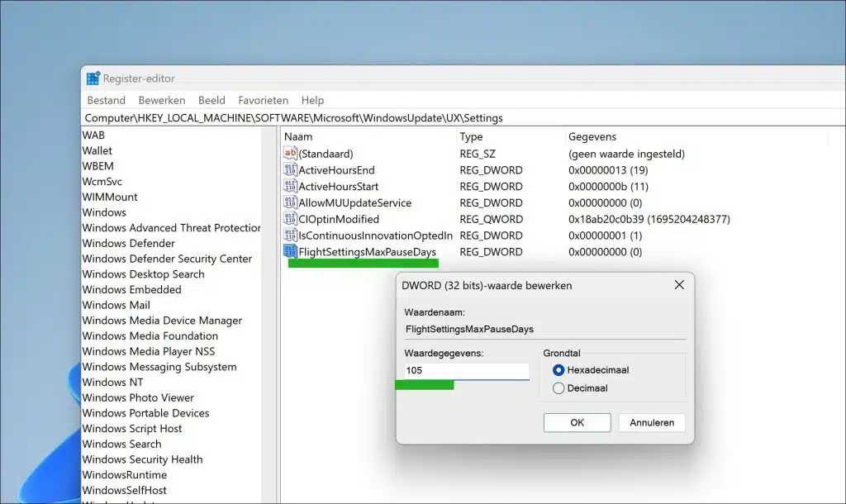Image resolution: width=846 pixels, height=504 pixels.
Task: Click the registry path address bar
Action: (464, 118)
